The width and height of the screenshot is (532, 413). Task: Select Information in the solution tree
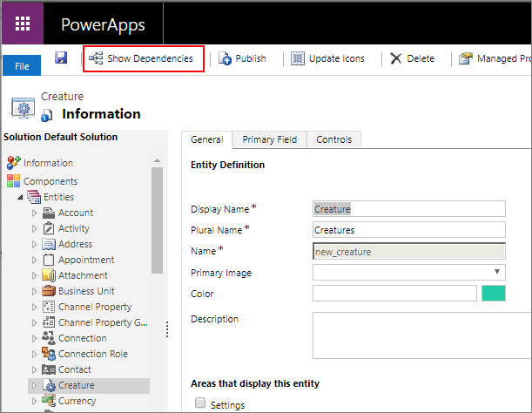(x=48, y=163)
